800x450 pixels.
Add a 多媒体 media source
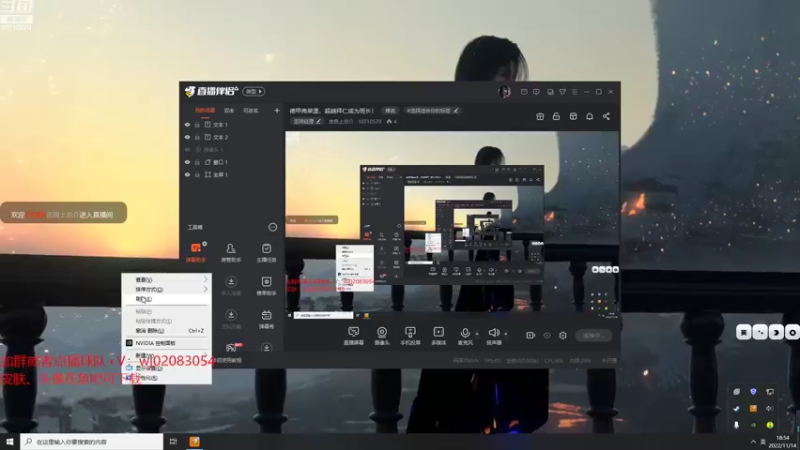pyautogui.click(x=438, y=336)
